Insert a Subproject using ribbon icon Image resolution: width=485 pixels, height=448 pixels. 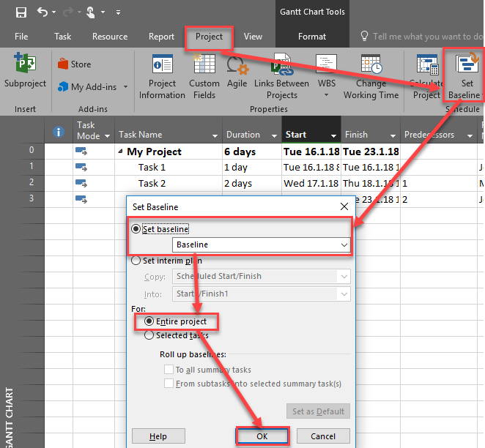(x=25, y=68)
